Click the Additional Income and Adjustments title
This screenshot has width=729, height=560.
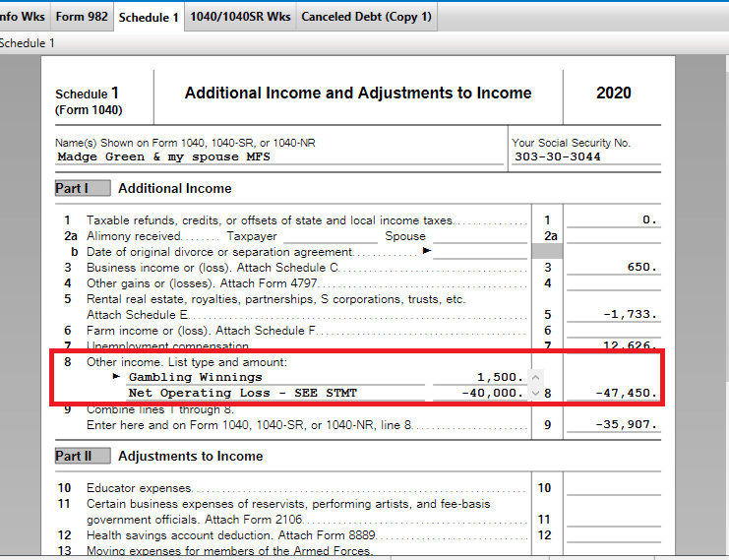(x=358, y=93)
